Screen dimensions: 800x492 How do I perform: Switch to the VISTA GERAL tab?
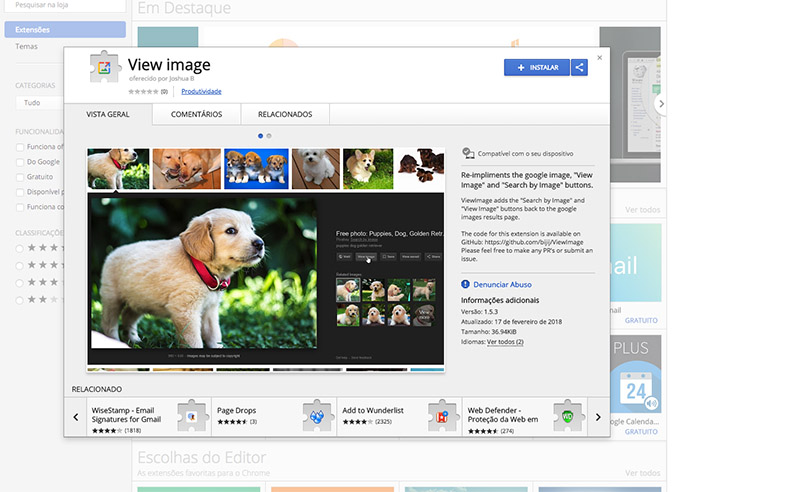coord(108,114)
